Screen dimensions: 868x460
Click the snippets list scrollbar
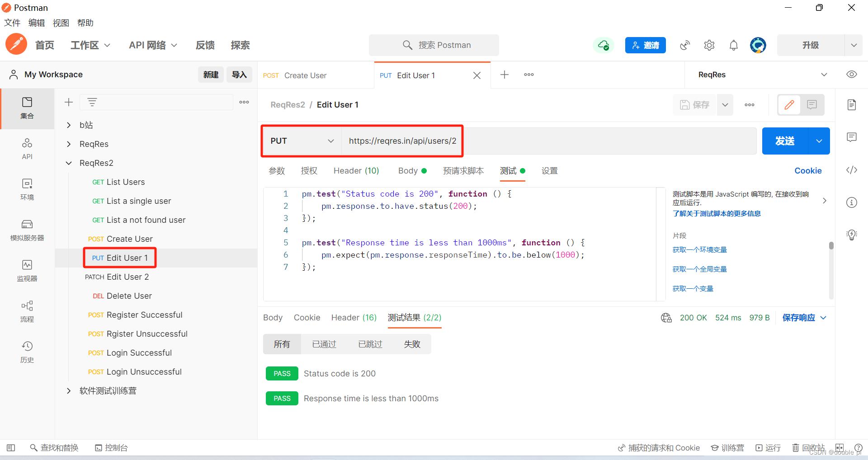coord(831,246)
